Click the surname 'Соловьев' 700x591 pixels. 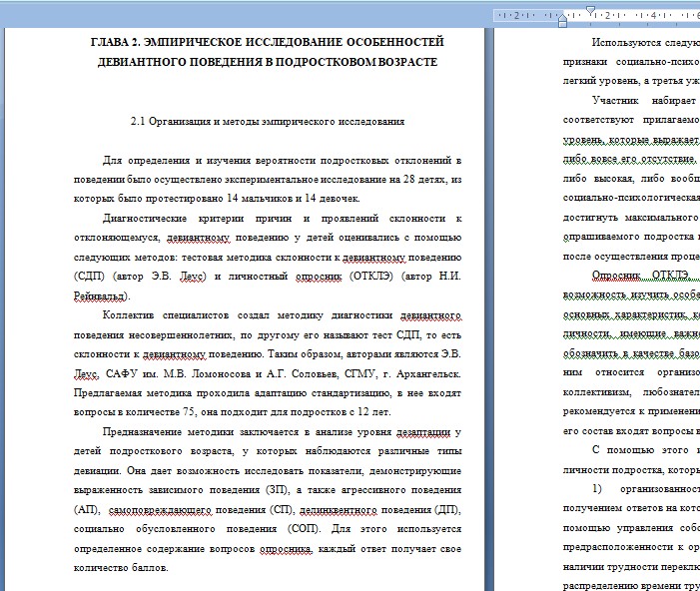[x=315, y=373]
